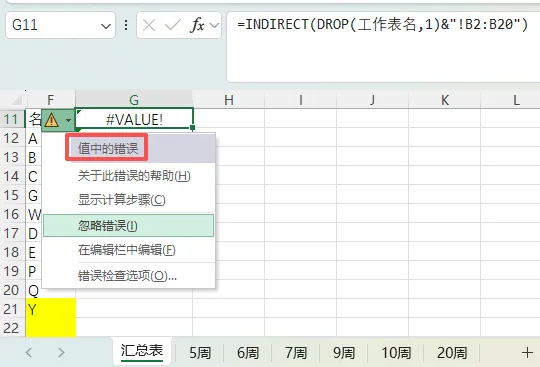This screenshot has height=367, width=540.
Task: Click the error warning triangle icon
Action: click(51, 120)
